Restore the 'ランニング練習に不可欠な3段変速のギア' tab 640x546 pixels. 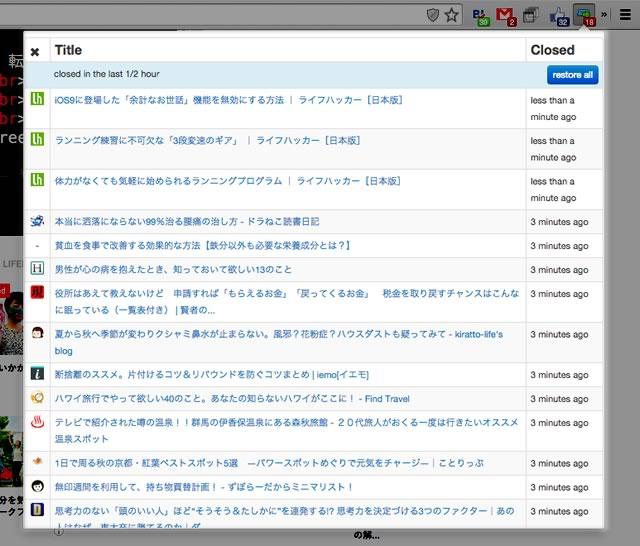(207, 141)
